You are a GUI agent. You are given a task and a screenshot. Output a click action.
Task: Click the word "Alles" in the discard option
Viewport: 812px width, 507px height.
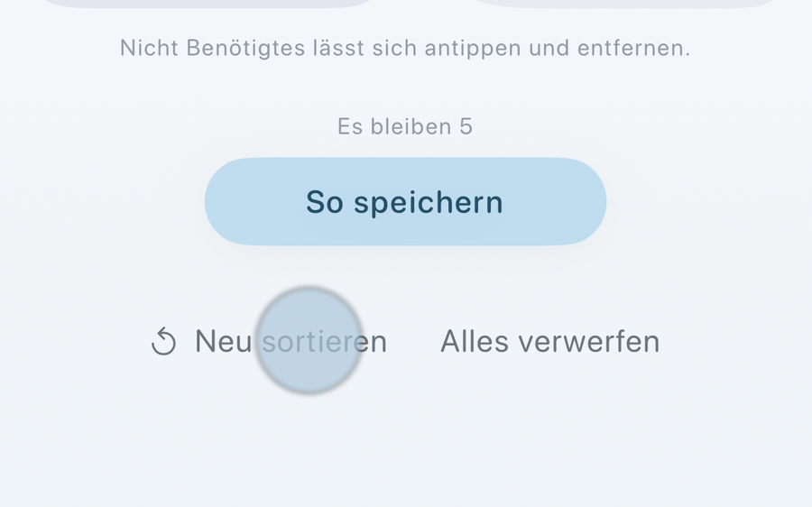point(475,341)
